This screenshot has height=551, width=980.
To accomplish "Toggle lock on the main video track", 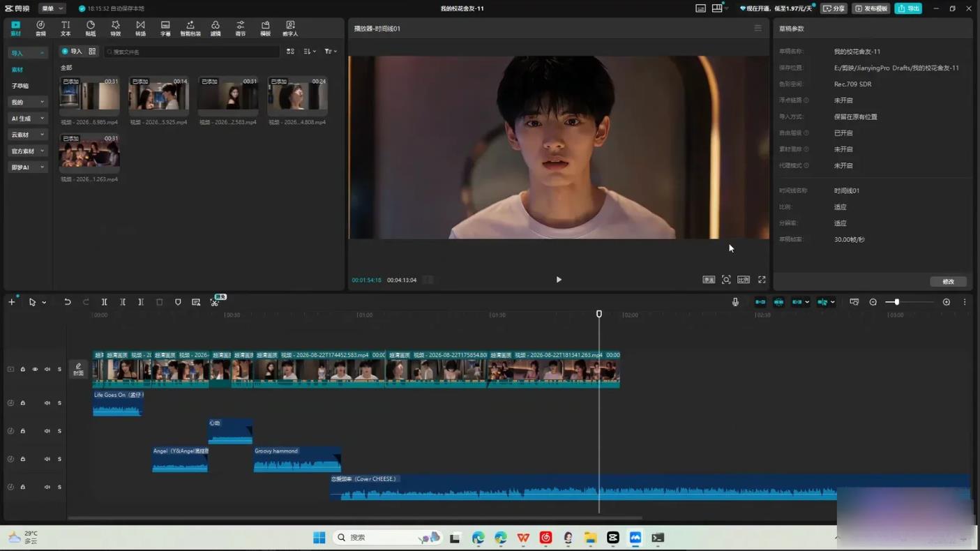I will click(22, 369).
